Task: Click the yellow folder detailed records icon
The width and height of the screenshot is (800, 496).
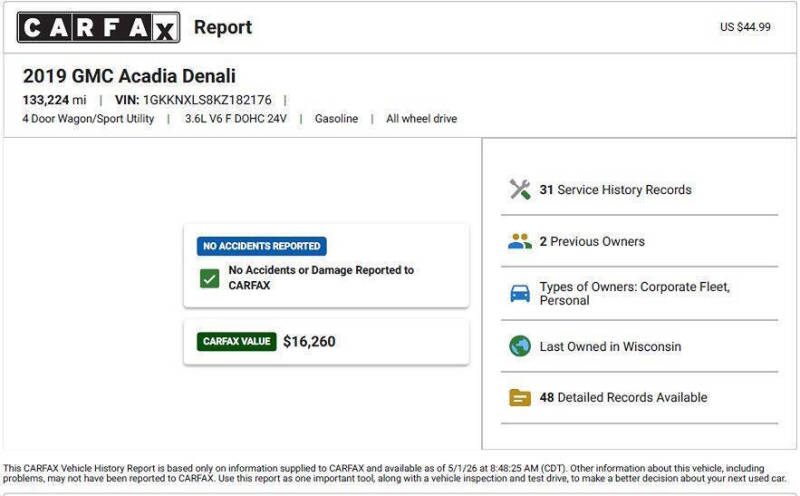Action: pos(520,398)
